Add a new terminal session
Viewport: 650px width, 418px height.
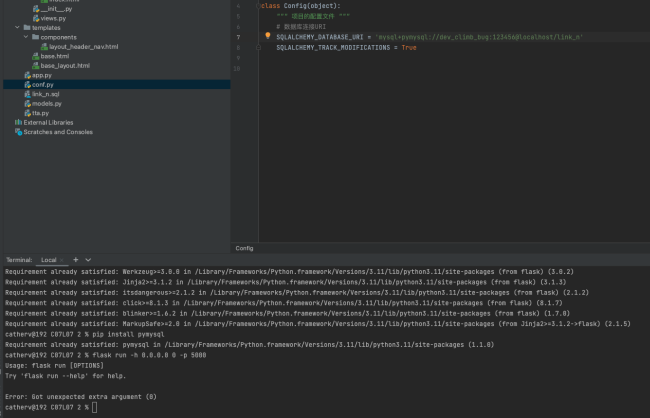[x=75, y=260]
